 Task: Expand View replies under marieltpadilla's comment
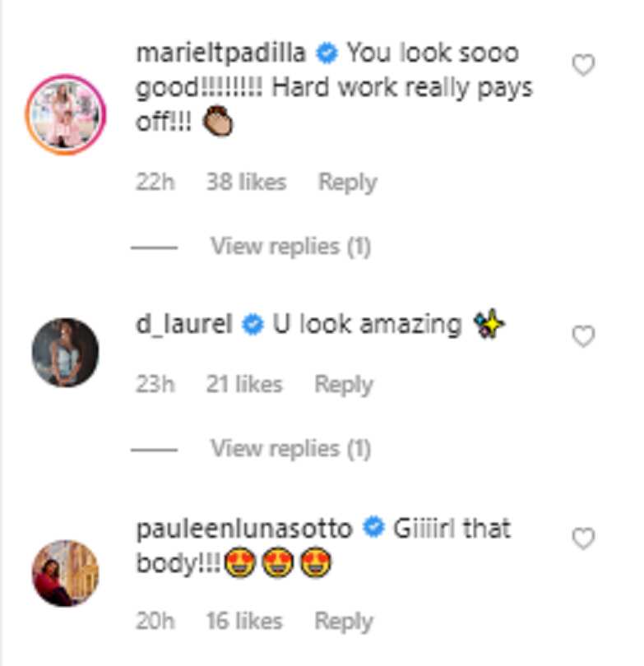(x=291, y=247)
